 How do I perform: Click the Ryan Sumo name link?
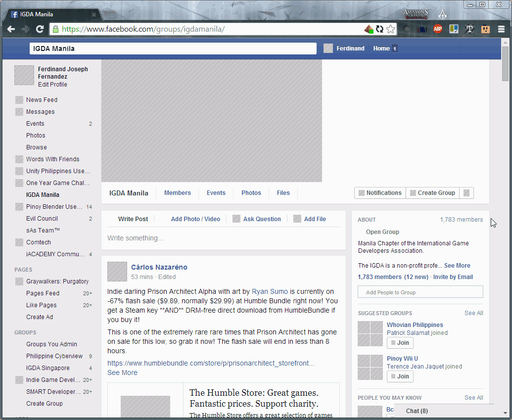point(270,291)
